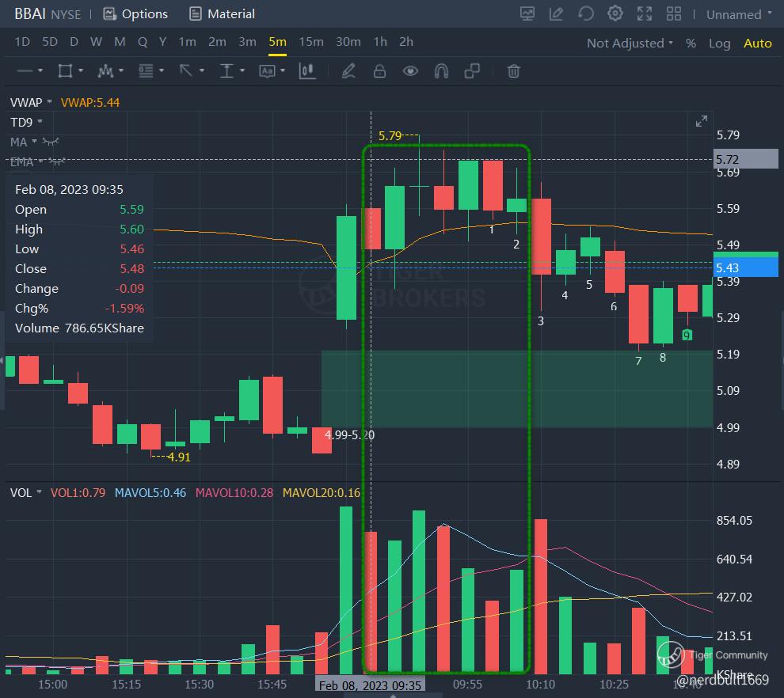784x698 pixels.
Task: Enter fullscreen with the expand corners icon
Action: click(x=645, y=14)
